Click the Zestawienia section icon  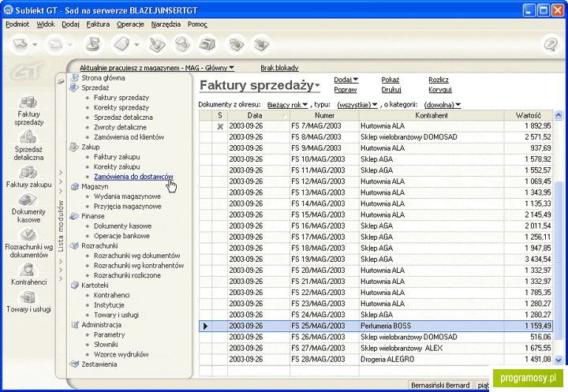click(75, 364)
